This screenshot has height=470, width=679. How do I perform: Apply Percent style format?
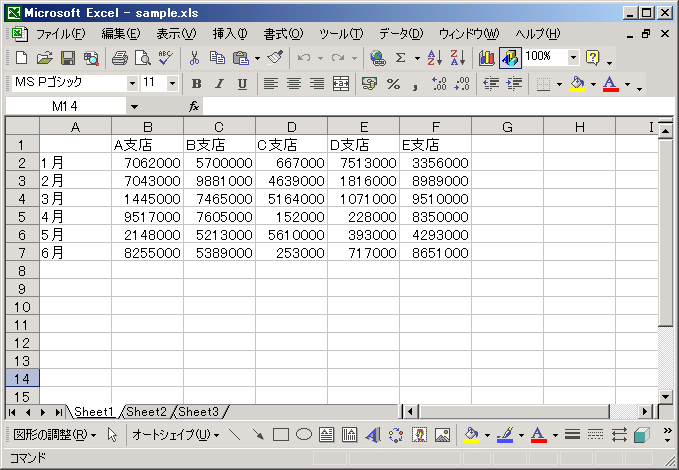[x=393, y=84]
